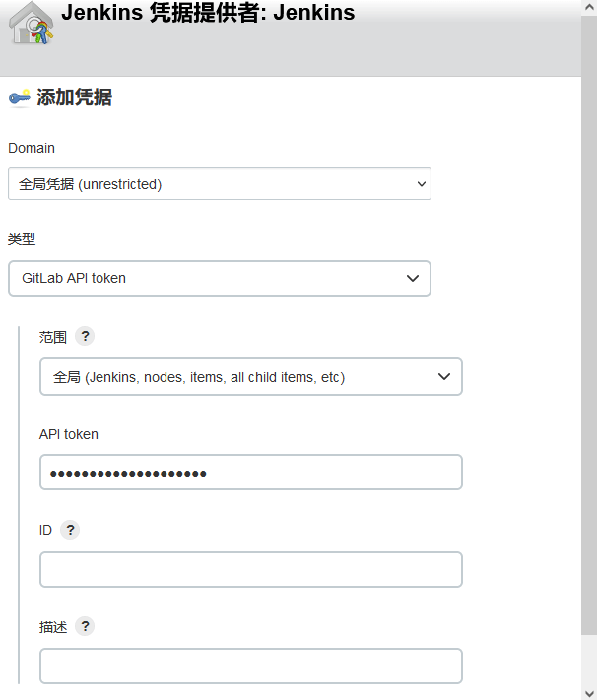Open help for 描述 description field
Image resolution: width=597 pixels, height=700 pixels.
click(x=85, y=626)
